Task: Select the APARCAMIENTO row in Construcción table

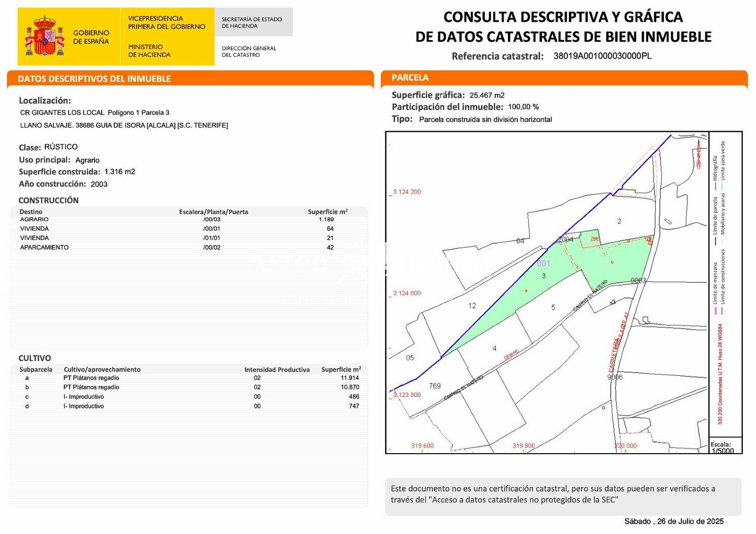Action: coord(183,248)
